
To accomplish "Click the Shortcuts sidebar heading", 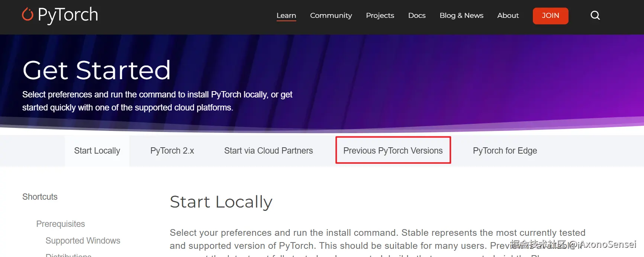I will click(x=40, y=197).
